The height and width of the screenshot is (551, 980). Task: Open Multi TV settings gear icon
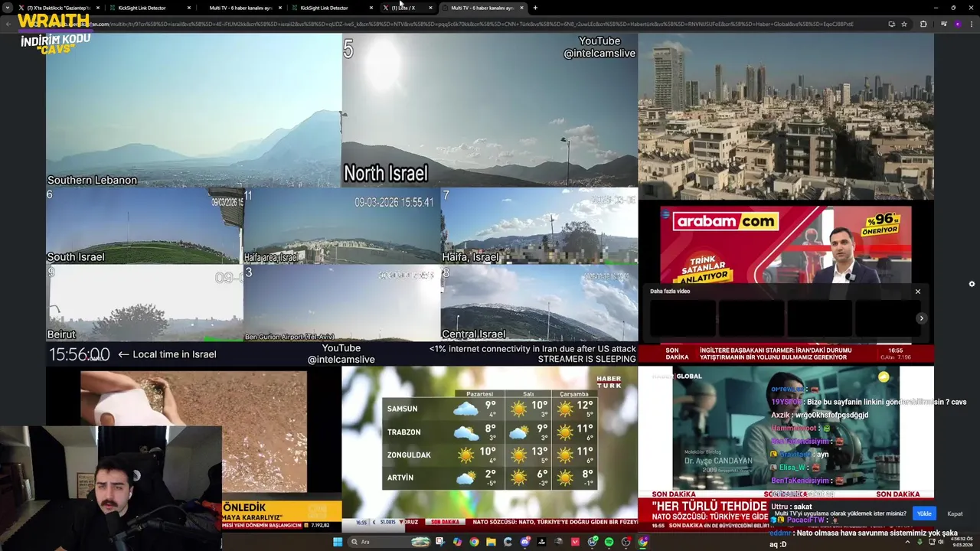972,284
